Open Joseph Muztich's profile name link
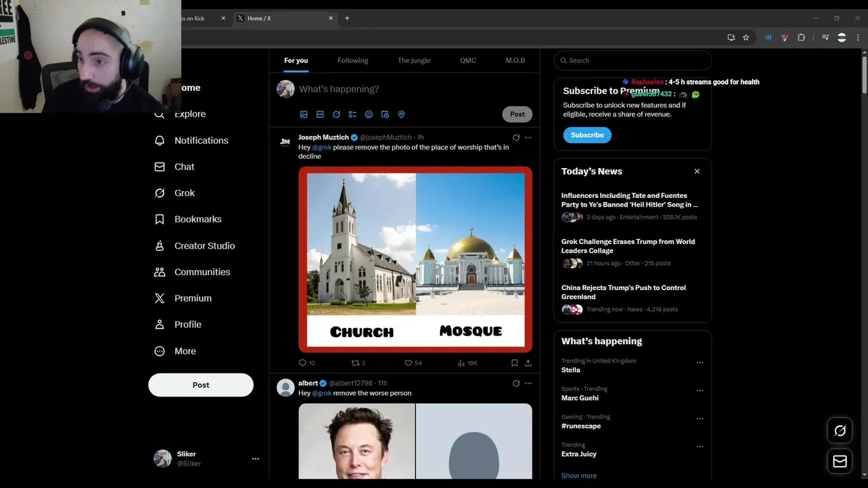This screenshot has height=488, width=868. click(x=323, y=138)
